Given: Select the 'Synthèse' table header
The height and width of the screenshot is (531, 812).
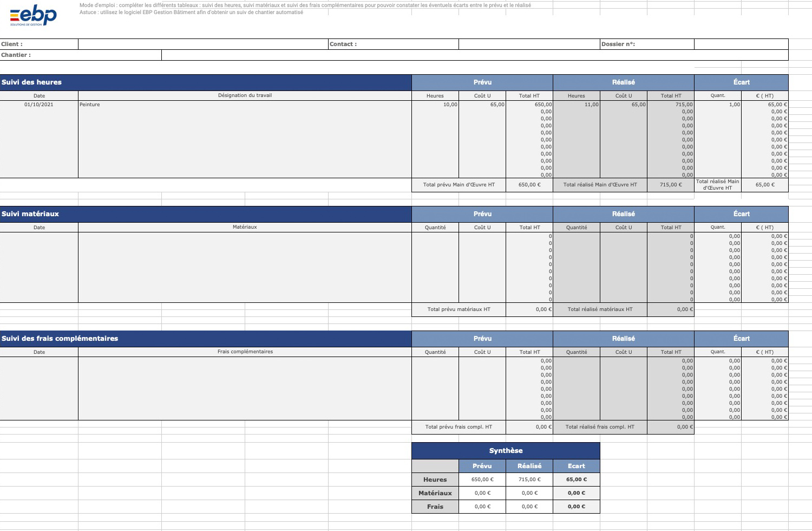Looking at the screenshot, I should tap(506, 451).
